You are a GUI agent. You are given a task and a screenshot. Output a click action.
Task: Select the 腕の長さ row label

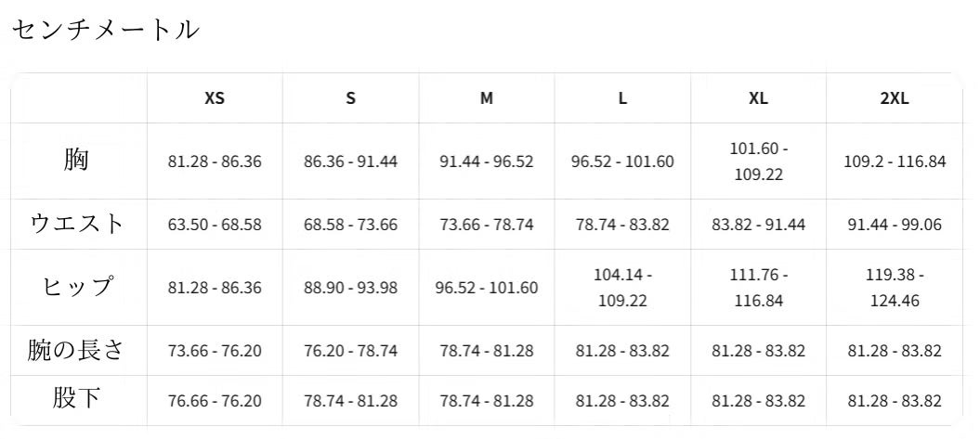pyautogui.click(x=78, y=351)
